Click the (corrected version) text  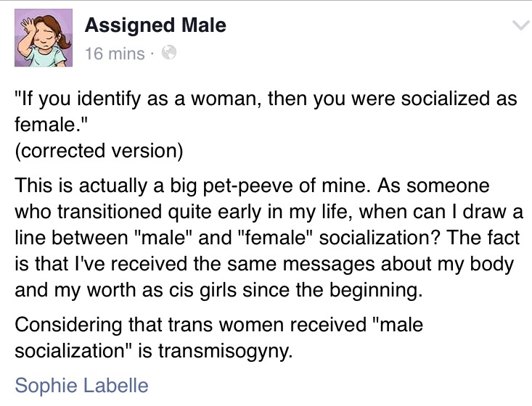[x=99, y=151]
